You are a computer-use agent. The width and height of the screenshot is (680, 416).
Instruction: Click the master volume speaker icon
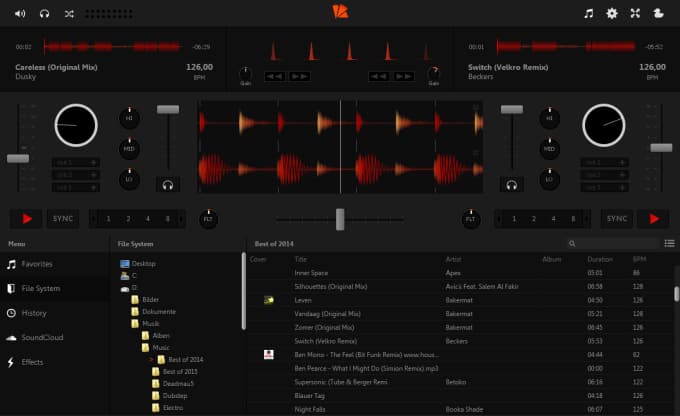(x=17, y=14)
